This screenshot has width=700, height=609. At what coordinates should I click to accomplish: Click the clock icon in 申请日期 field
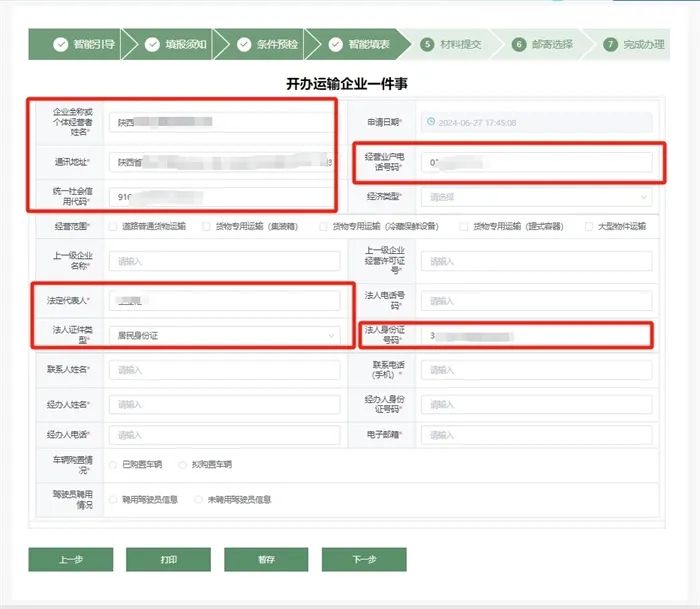coord(431,122)
